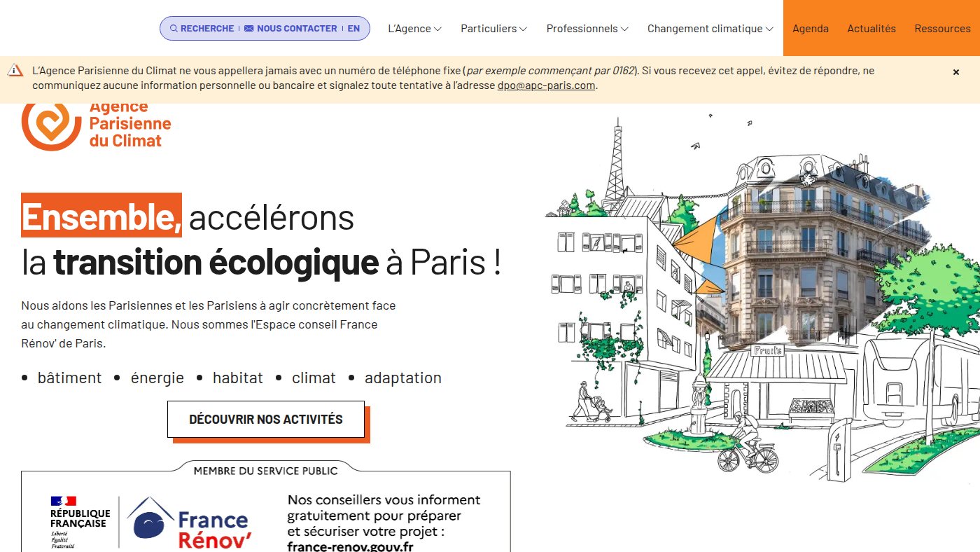The image size is (980, 552).
Task: Click the word 'énergie' in the list
Action: (157, 378)
